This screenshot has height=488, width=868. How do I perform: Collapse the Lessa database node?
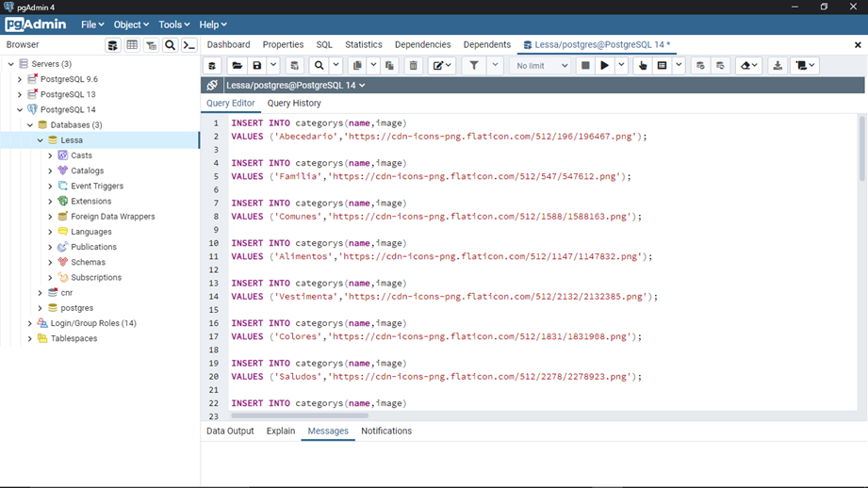click(x=41, y=140)
